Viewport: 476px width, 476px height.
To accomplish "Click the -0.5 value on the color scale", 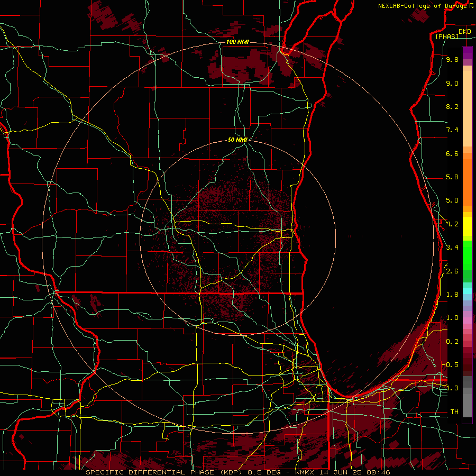I will coord(450,365).
